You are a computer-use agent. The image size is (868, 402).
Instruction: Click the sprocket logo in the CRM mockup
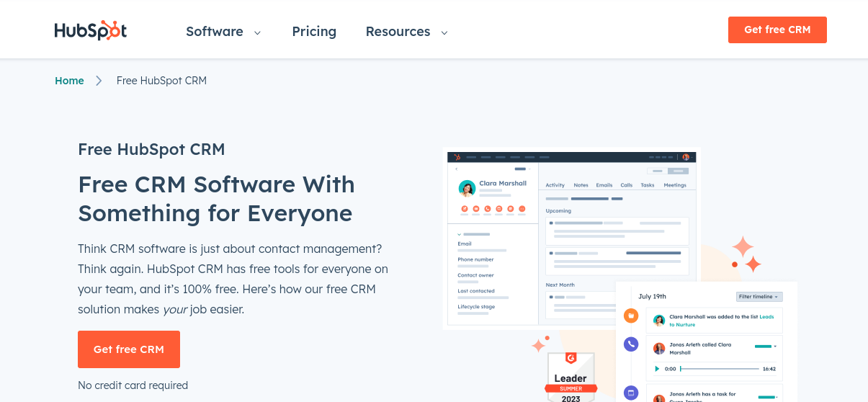[x=457, y=157]
